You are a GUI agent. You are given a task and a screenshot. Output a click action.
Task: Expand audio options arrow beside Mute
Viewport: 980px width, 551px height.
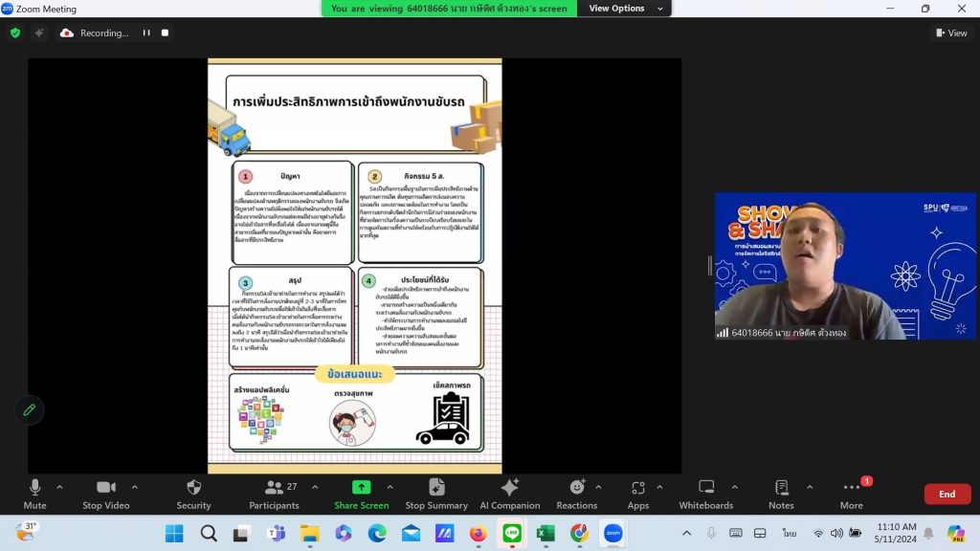point(60,487)
